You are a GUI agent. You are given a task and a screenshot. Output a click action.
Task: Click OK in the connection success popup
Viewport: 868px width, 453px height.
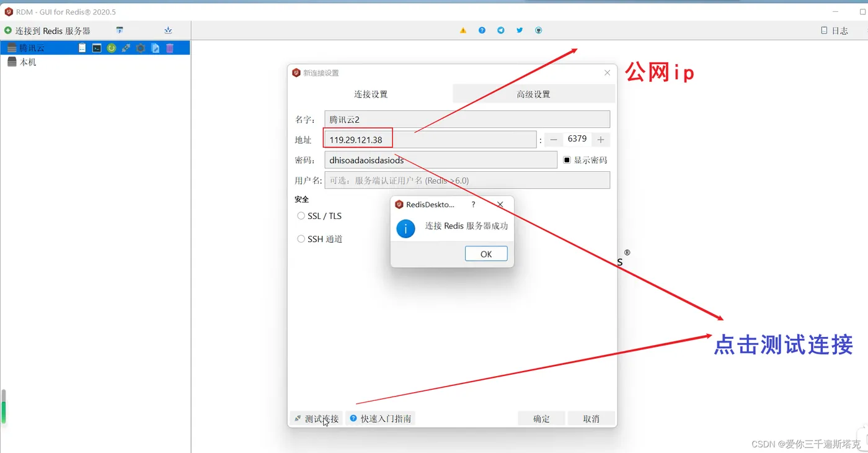[x=486, y=254]
